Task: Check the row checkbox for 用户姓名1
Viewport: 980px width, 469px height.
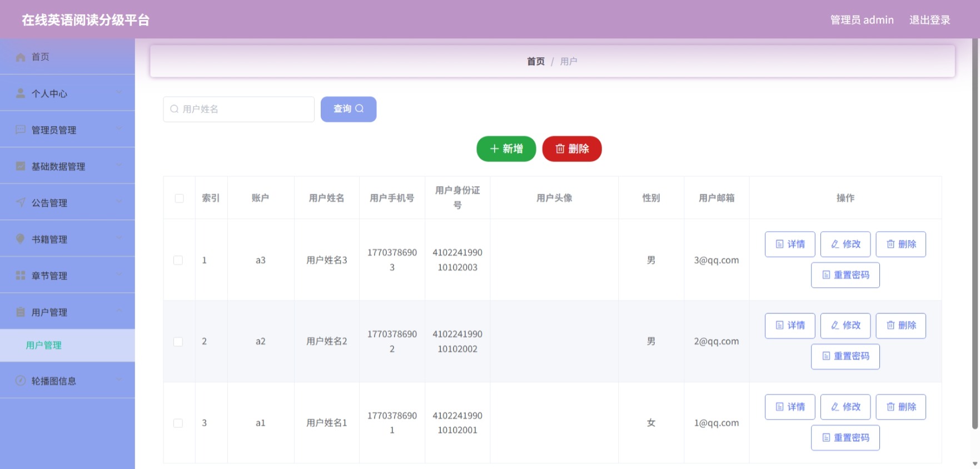Action: [178, 423]
